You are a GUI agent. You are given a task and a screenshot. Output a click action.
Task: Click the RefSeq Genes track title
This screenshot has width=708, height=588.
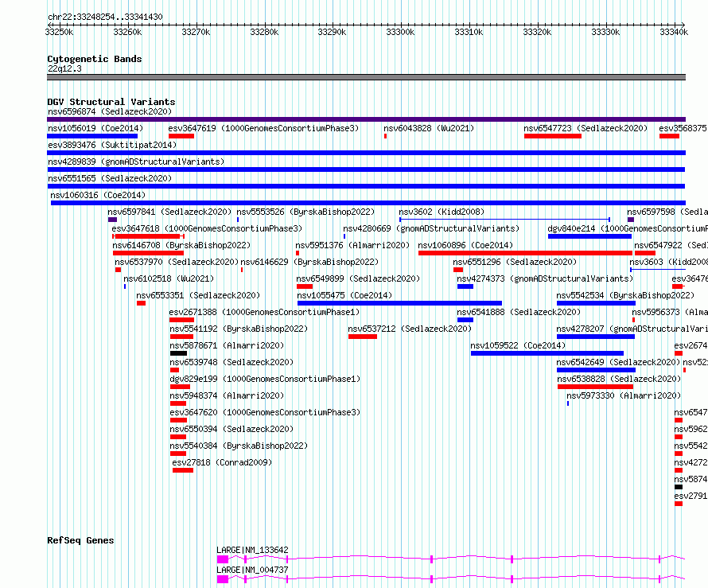tap(80, 540)
